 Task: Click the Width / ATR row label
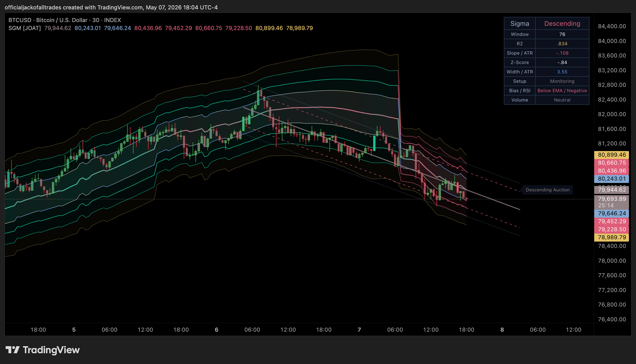pos(520,72)
